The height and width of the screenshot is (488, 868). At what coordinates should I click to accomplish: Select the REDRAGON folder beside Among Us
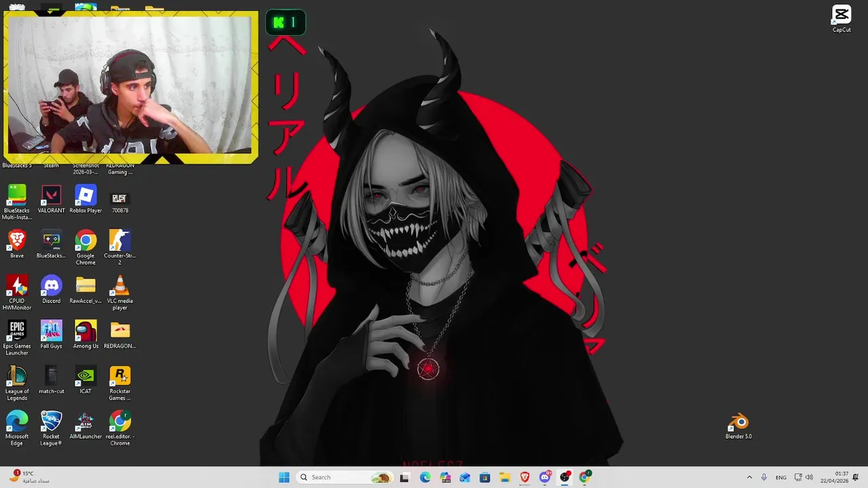point(120,335)
